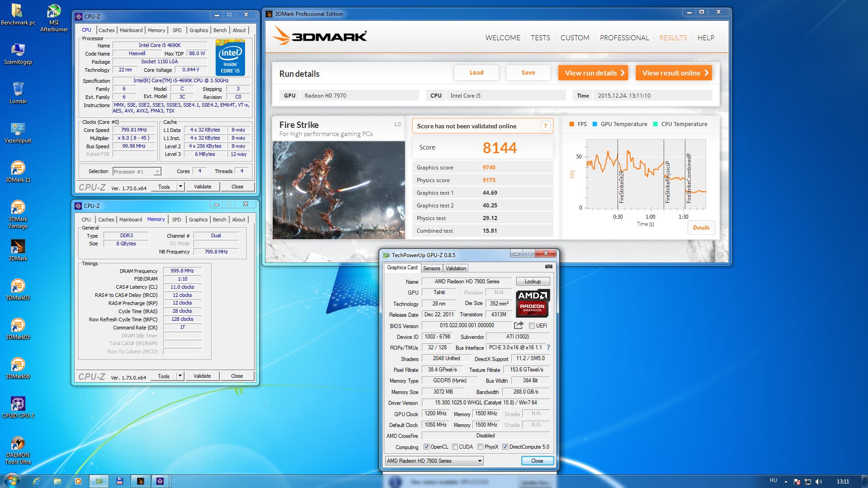Click the Fire Strike preview thumbnail
The image size is (868, 488).
coord(339,190)
